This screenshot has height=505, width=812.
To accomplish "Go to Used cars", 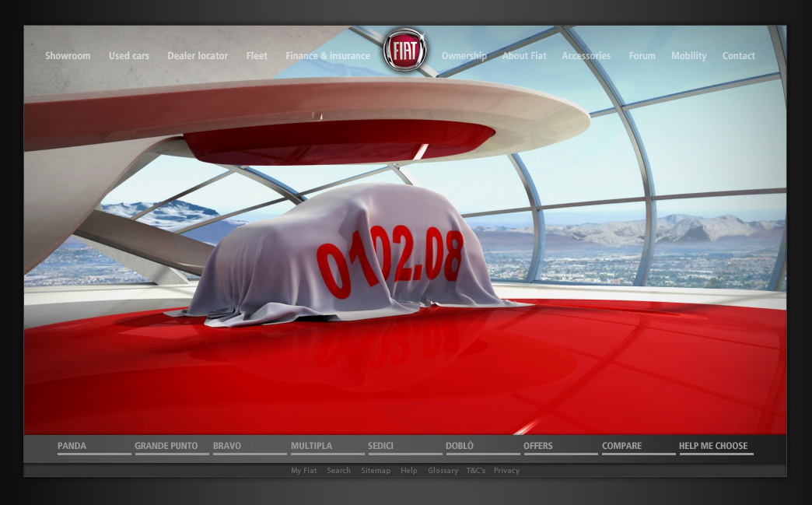I will click(x=129, y=55).
